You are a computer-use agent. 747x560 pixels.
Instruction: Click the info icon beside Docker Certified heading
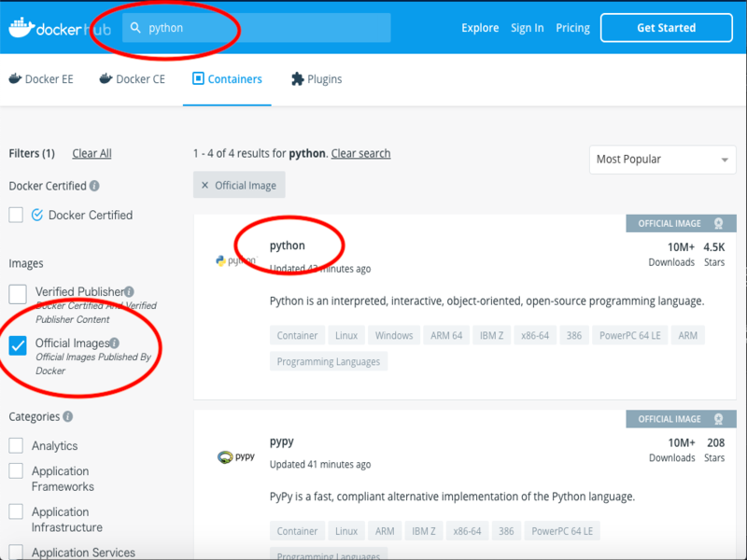click(x=94, y=186)
